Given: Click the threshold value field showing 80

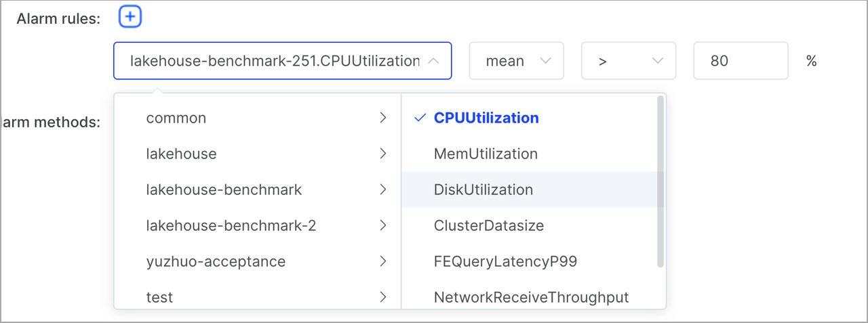Looking at the screenshot, I should (x=740, y=61).
